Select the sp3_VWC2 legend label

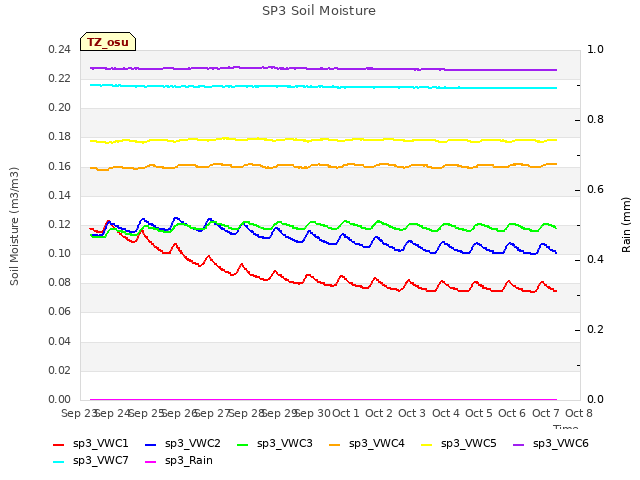(x=193, y=444)
